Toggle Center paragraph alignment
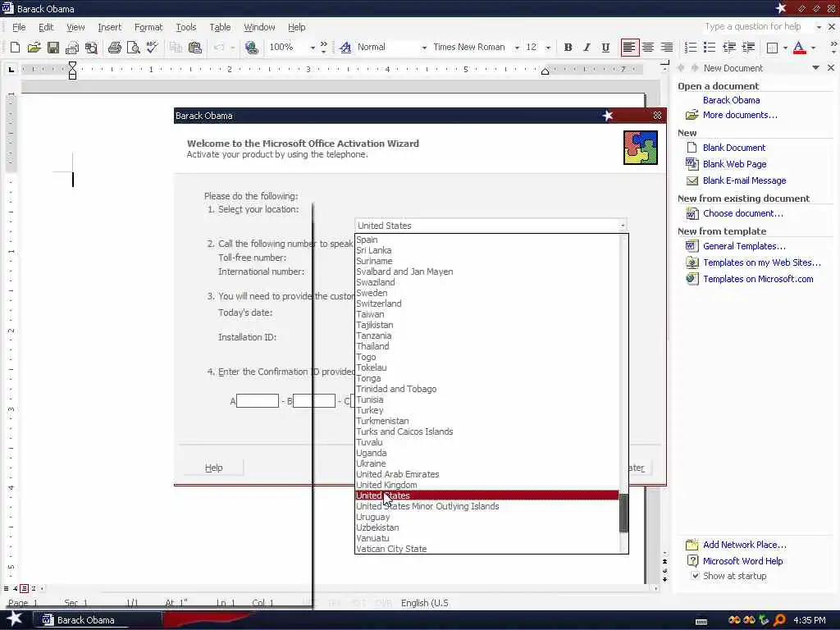 point(648,48)
